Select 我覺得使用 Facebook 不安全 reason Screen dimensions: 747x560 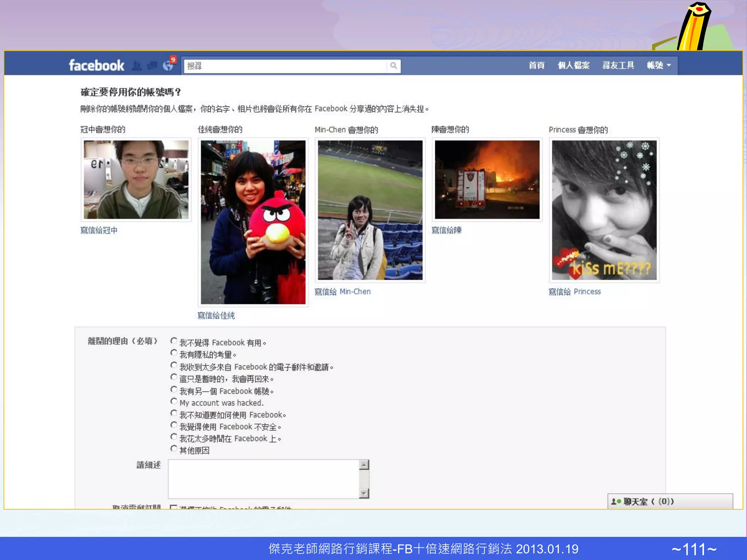pyautogui.click(x=174, y=425)
